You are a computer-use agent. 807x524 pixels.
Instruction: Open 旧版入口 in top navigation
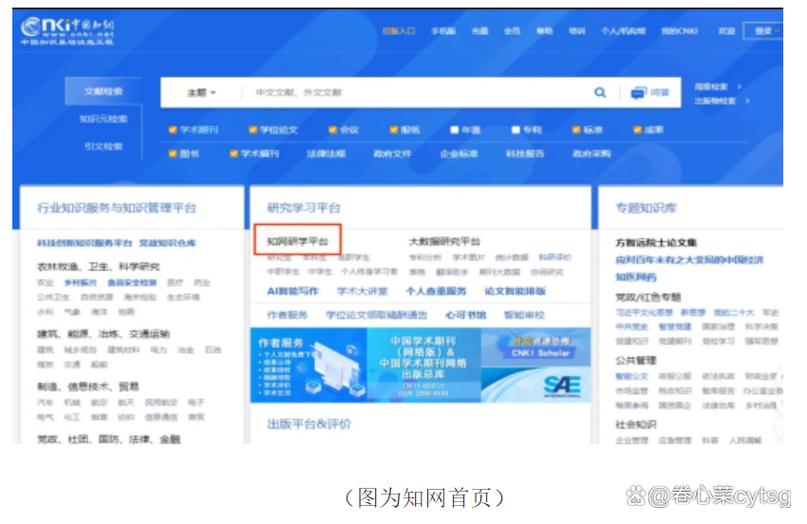click(x=398, y=31)
